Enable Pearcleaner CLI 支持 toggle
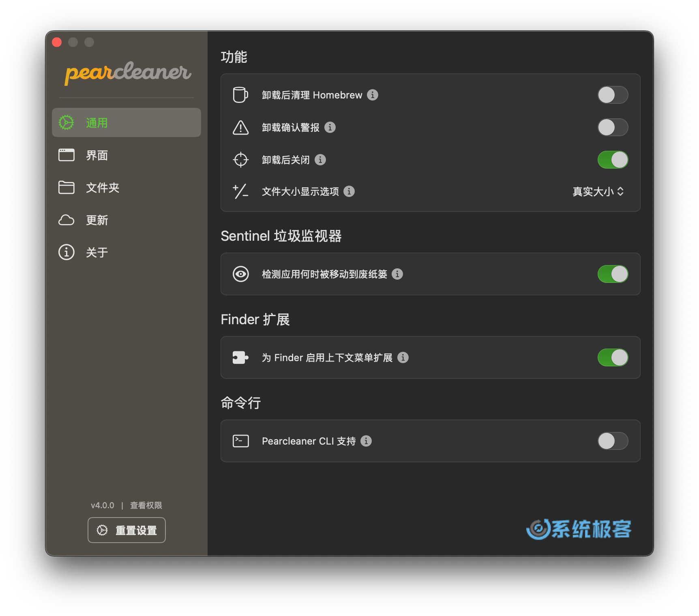 (613, 441)
